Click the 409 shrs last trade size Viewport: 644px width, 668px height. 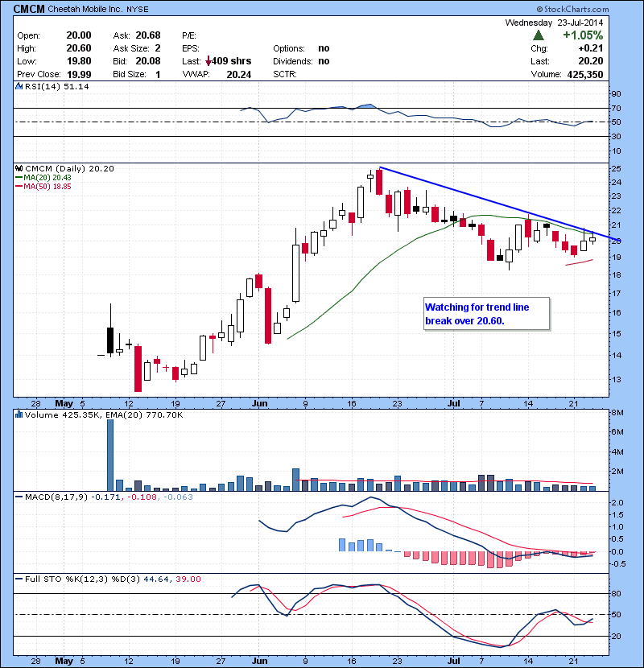(231, 61)
